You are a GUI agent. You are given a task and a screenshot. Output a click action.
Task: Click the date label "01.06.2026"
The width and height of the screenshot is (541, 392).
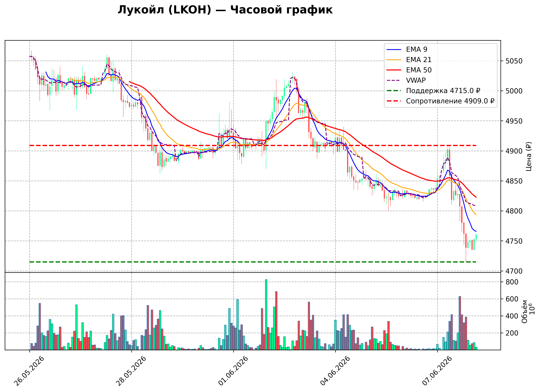click(x=233, y=371)
